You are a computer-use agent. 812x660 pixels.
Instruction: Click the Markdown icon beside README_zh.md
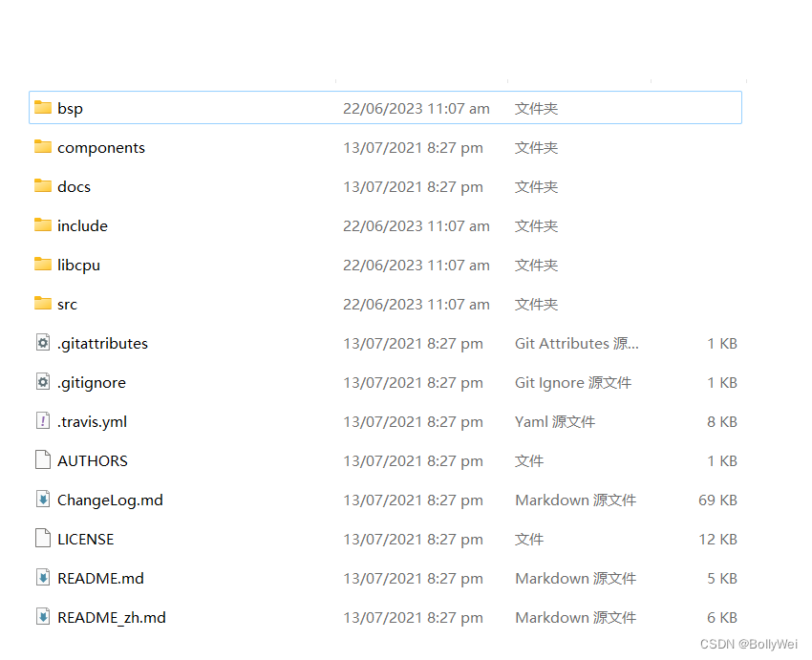(x=42, y=617)
